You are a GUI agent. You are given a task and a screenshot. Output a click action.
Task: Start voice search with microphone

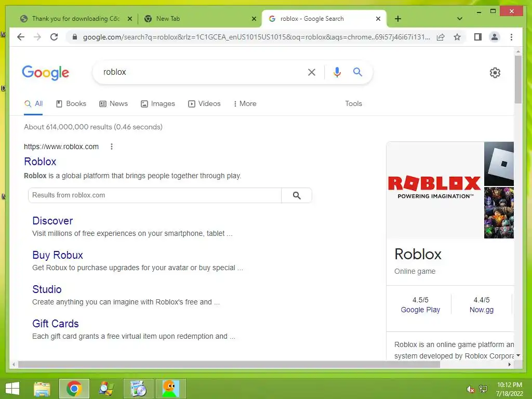[337, 72]
